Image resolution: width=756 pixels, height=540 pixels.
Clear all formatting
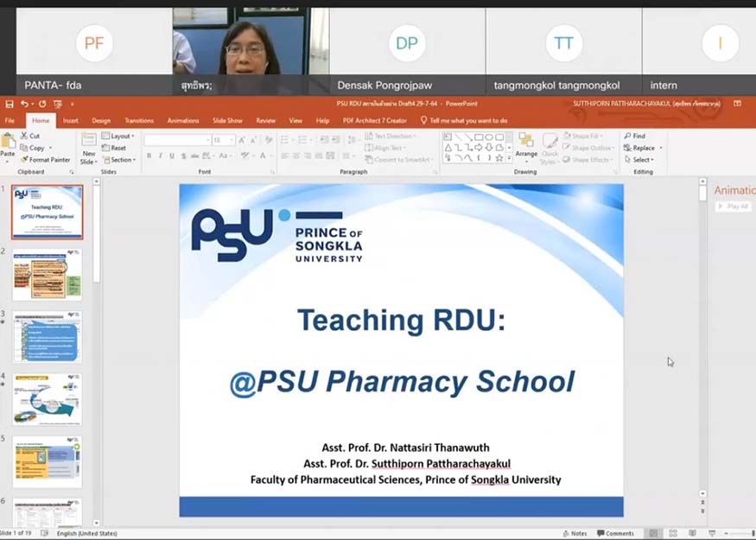[269, 140]
